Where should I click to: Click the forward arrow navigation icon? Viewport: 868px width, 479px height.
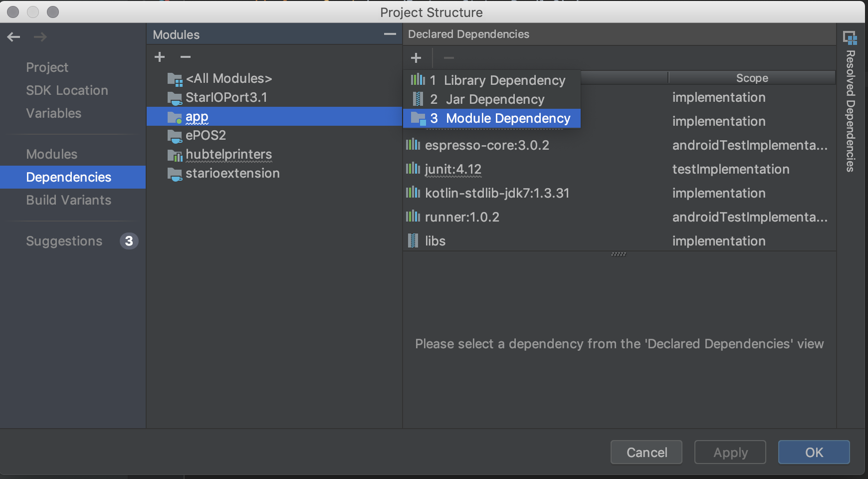(x=40, y=37)
